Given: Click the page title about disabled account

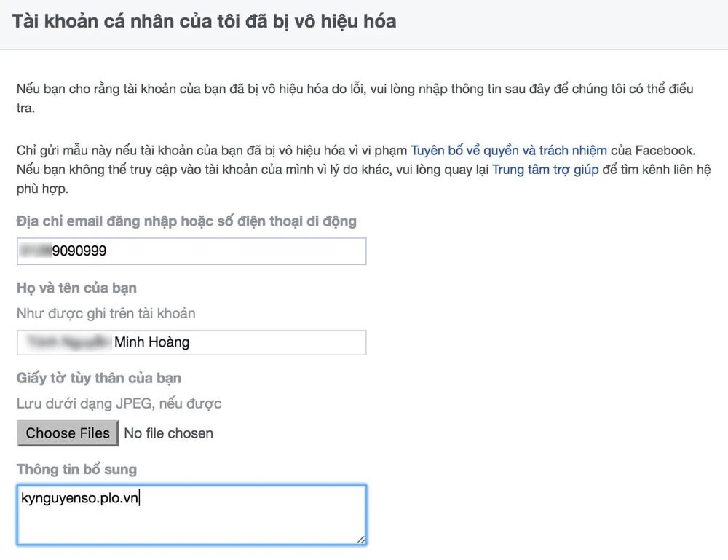Looking at the screenshot, I should (201, 22).
